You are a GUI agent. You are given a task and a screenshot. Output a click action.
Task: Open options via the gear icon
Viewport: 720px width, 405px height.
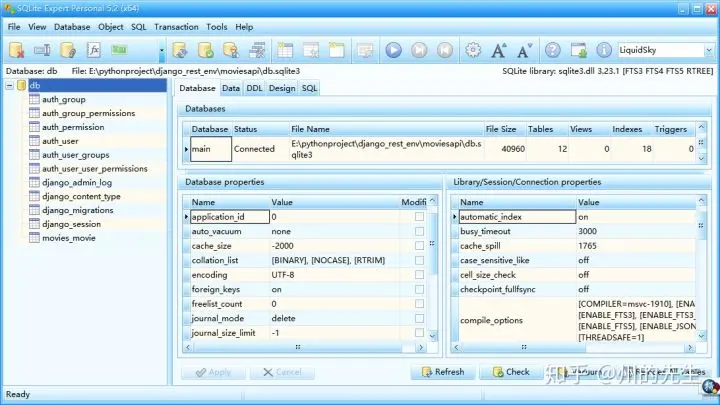[473, 50]
